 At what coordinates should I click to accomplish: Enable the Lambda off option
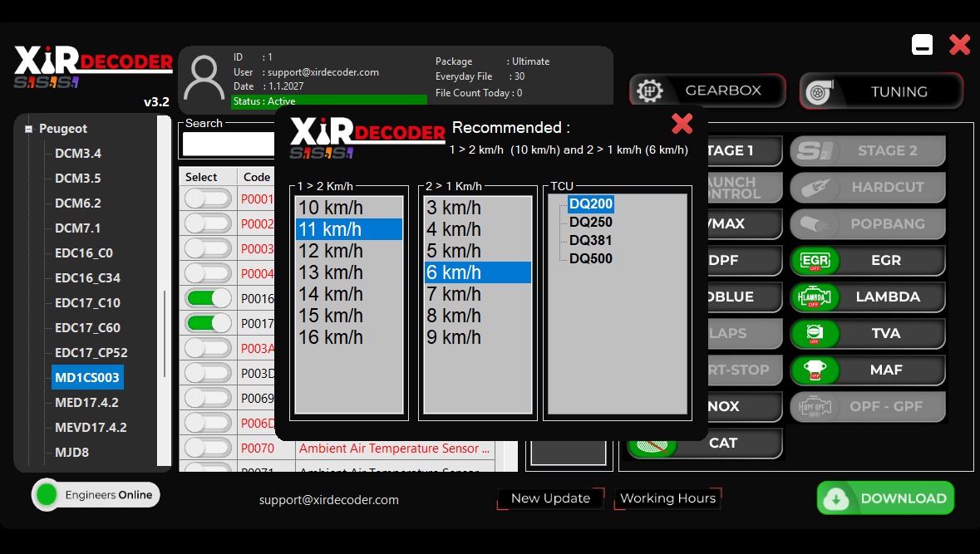(x=868, y=297)
